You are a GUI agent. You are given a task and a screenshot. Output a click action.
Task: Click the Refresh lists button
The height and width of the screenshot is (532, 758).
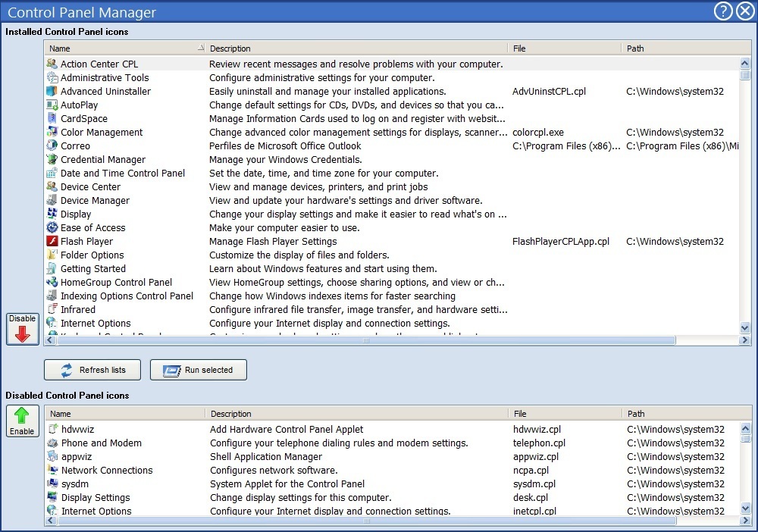pos(92,370)
